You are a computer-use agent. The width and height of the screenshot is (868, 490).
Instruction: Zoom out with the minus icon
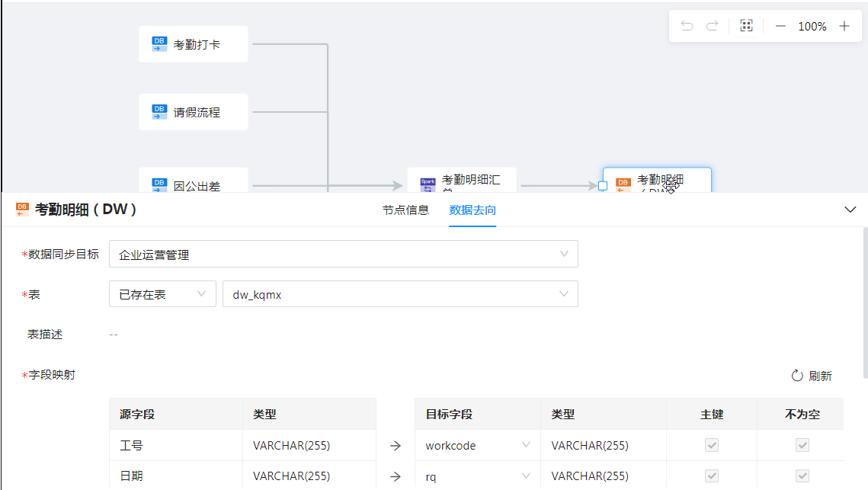(x=780, y=26)
